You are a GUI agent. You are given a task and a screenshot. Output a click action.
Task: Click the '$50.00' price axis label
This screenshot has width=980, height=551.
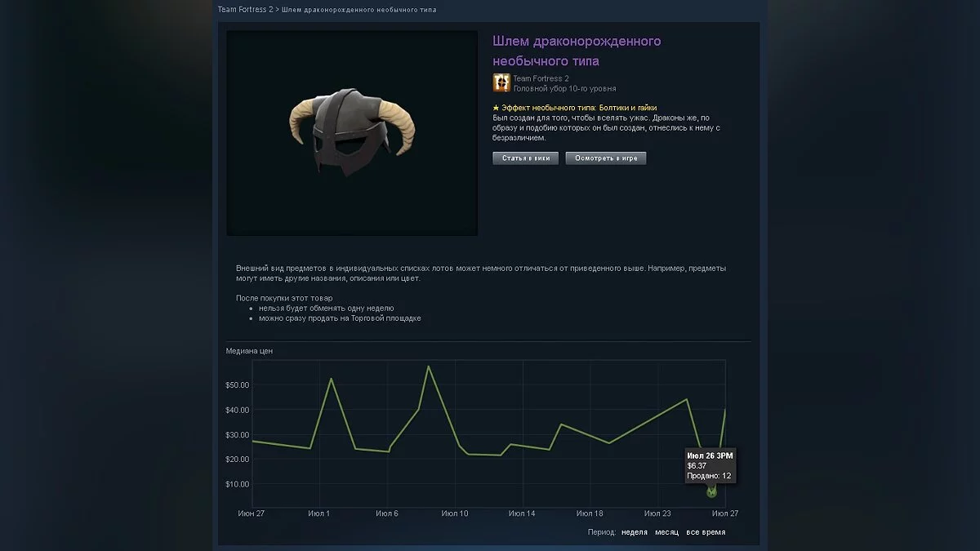[238, 384]
